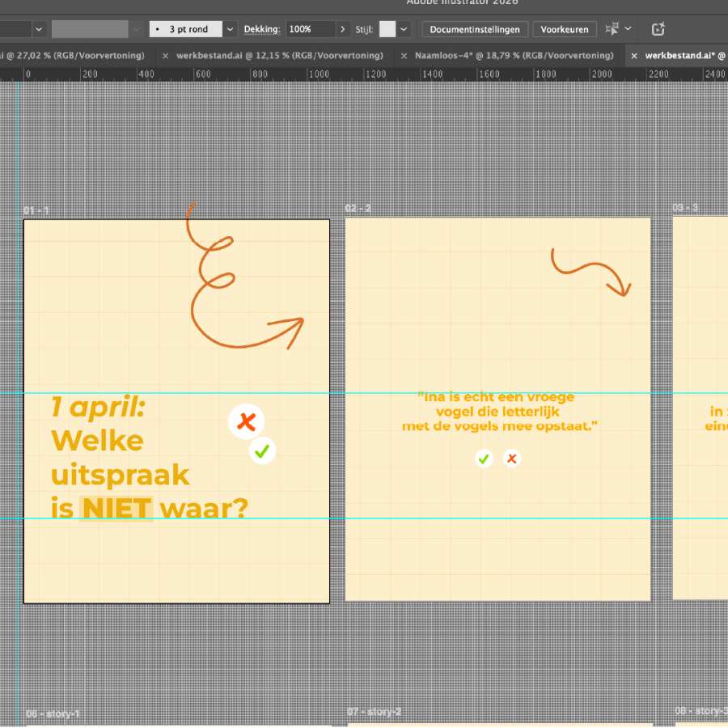Click the large red X icon on artboard 01
This screenshot has height=728, width=728.
[247, 421]
